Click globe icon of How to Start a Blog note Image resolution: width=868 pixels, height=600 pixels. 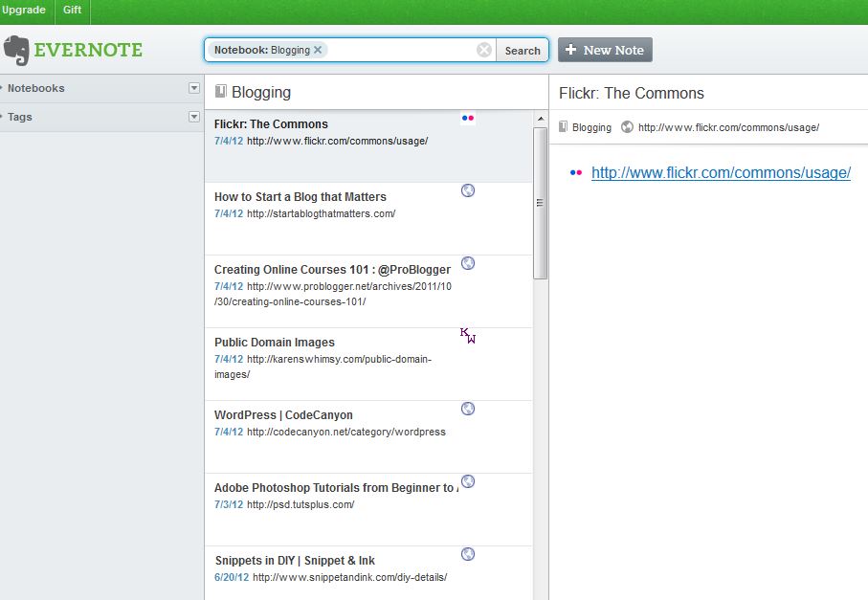[468, 190]
